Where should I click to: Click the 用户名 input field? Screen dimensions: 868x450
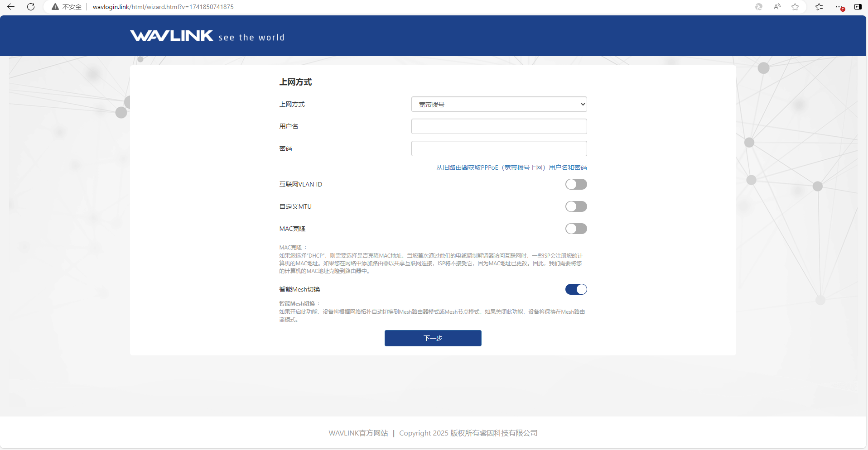pyautogui.click(x=498, y=126)
